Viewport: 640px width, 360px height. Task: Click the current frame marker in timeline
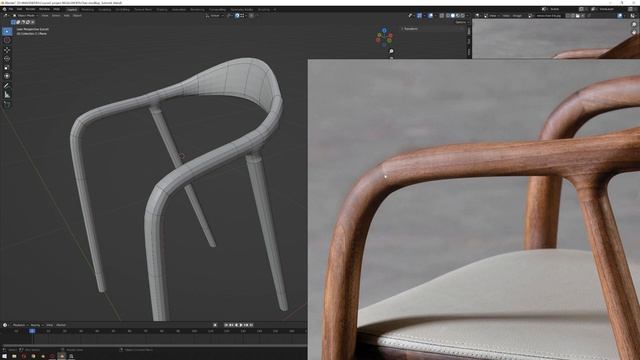click(32, 331)
